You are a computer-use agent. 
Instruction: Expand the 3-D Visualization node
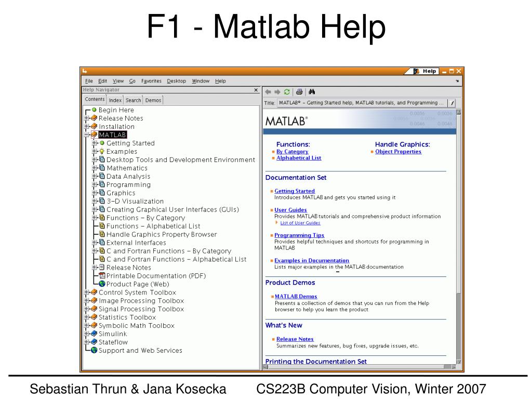[95, 201]
